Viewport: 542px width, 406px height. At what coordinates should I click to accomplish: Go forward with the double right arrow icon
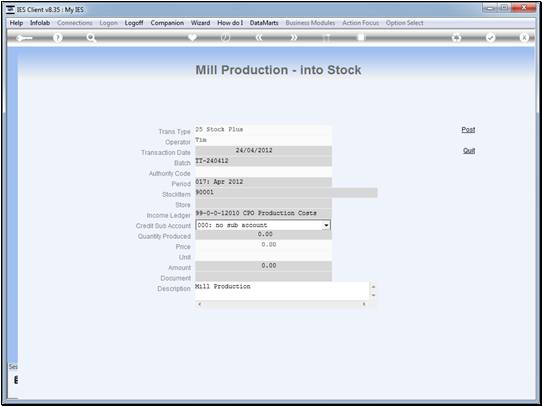pyautogui.click(x=293, y=38)
